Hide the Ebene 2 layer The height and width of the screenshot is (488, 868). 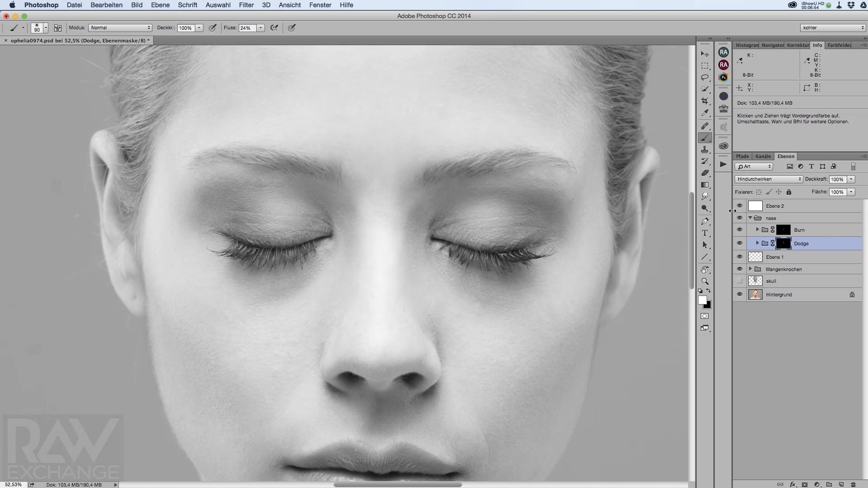pyautogui.click(x=740, y=206)
